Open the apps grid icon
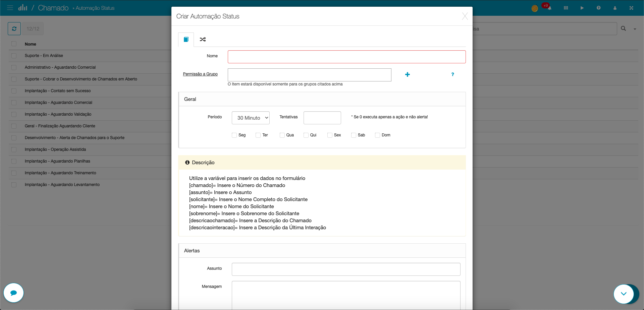Image resolution: width=644 pixels, height=310 pixels. [x=566, y=8]
